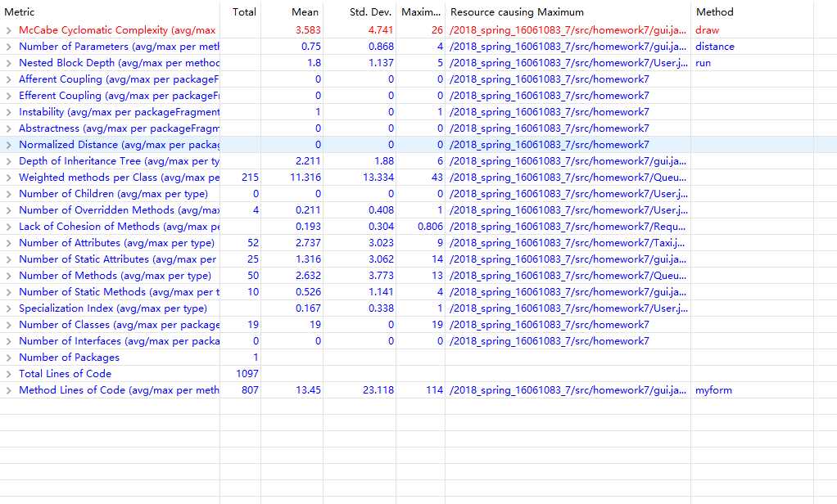Expand Efferent Coupling row

pos(8,96)
